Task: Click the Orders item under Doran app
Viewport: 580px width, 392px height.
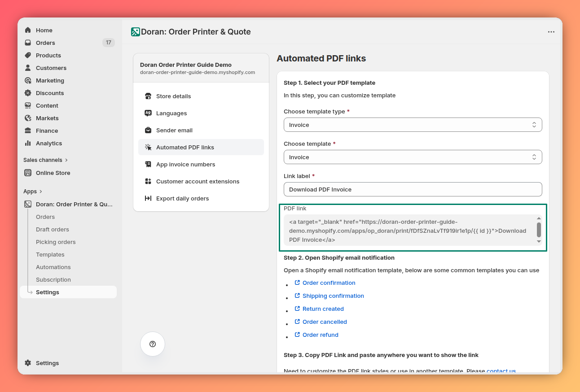Action: tap(45, 217)
